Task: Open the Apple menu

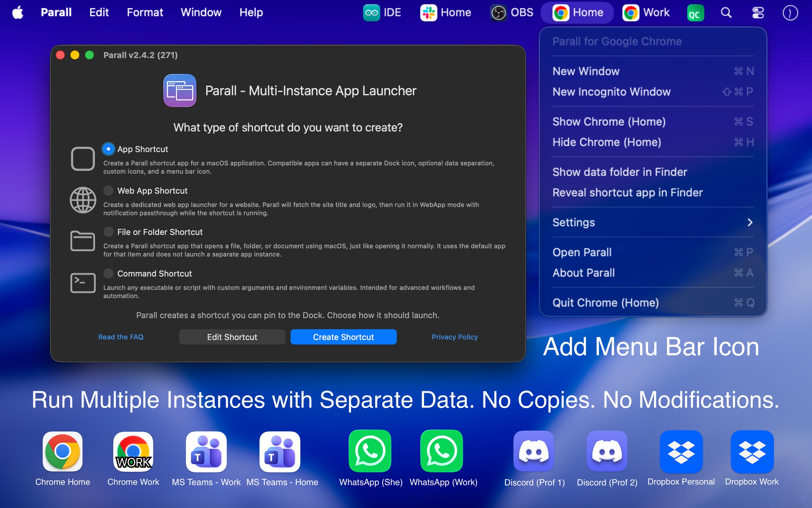Action: (17, 12)
